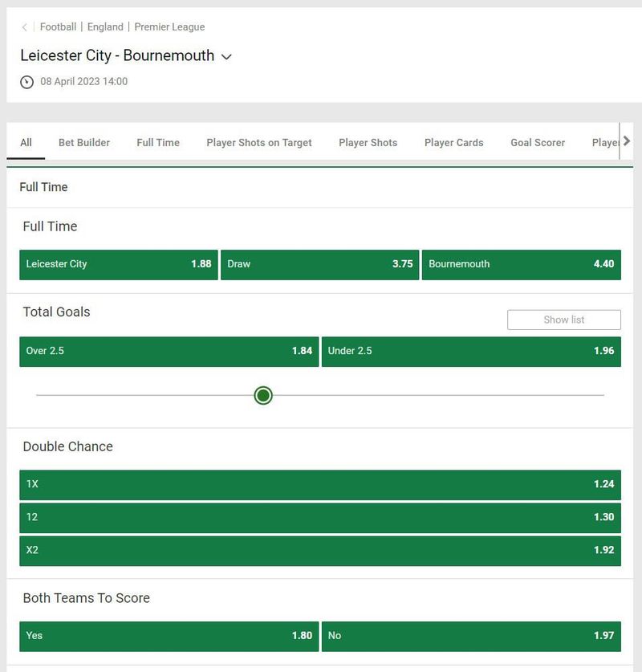Click the Total Goals market title
Screen dimensions: 642x672
tap(56, 312)
